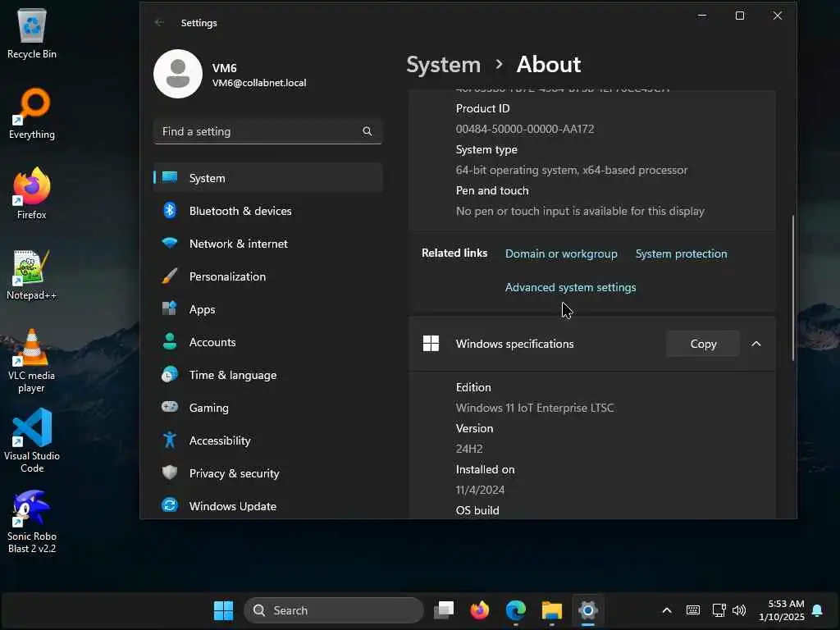Go to Personalization settings
Image resolution: width=840 pixels, height=630 pixels.
point(268,276)
